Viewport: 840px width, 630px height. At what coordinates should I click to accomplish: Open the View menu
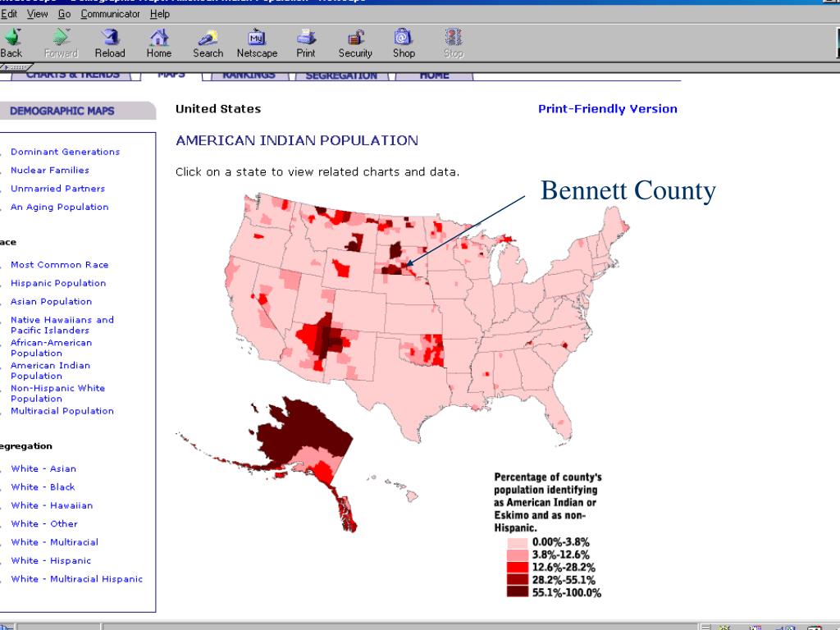(x=37, y=14)
